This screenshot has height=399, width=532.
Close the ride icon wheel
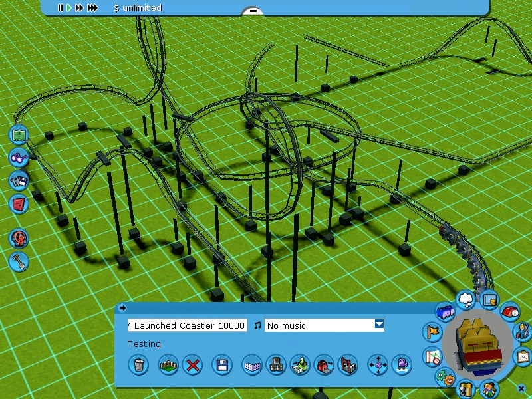521,389
